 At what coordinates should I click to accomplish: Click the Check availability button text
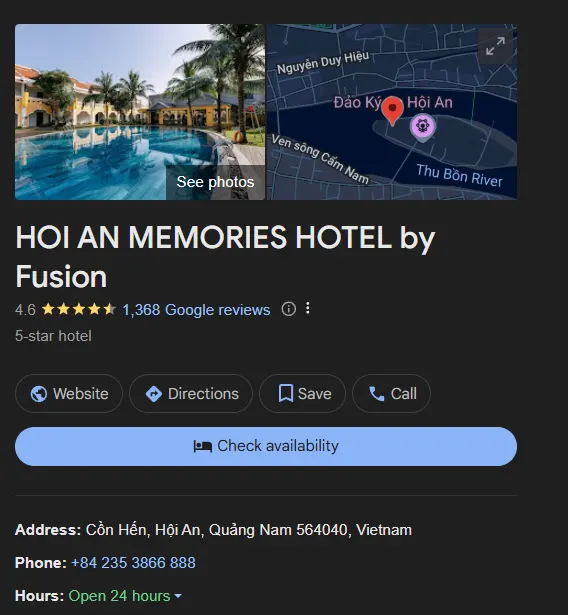click(278, 446)
